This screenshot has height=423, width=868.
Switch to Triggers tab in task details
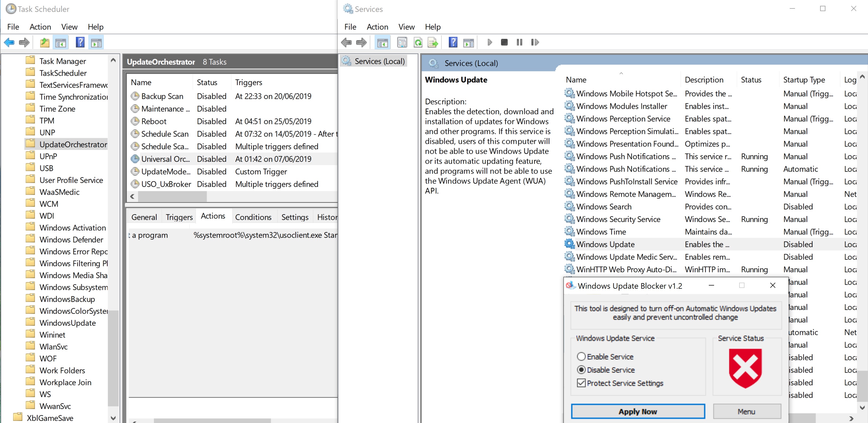(x=179, y=217)
